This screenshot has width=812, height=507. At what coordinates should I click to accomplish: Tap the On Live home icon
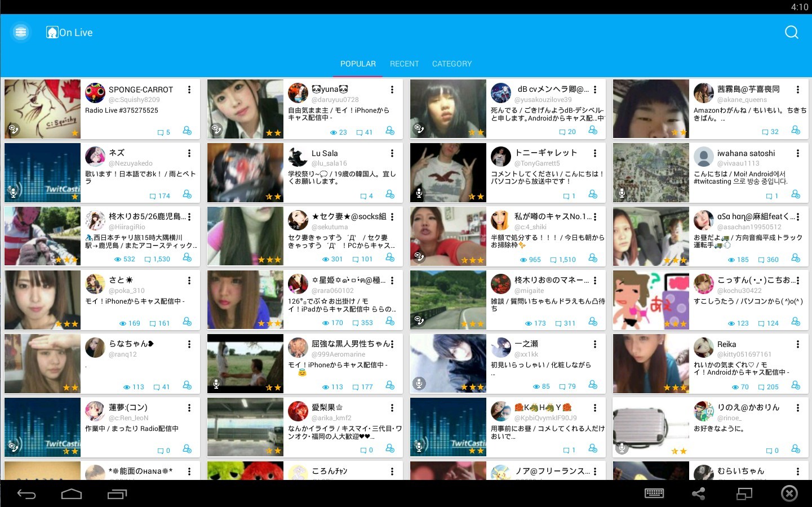click(x=52, y=32)
